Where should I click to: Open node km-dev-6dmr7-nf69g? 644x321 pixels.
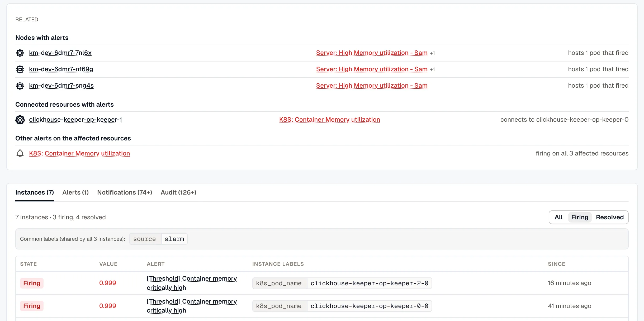(x=61, y=69)
